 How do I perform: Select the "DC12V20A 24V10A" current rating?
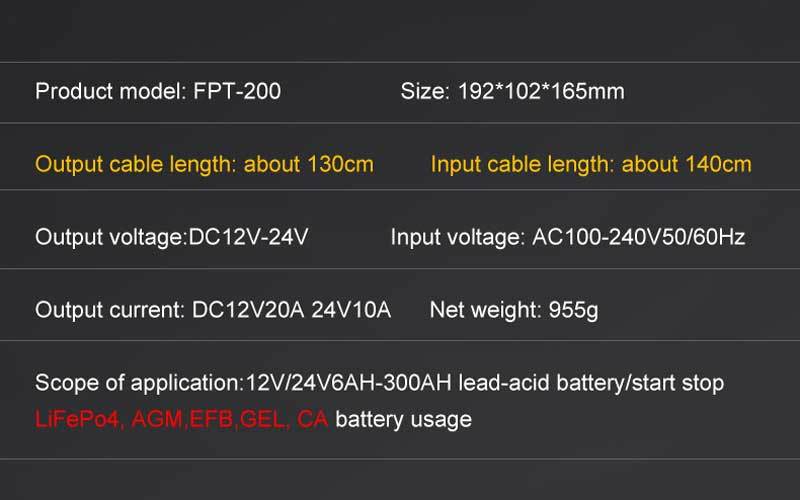(290, 310)
